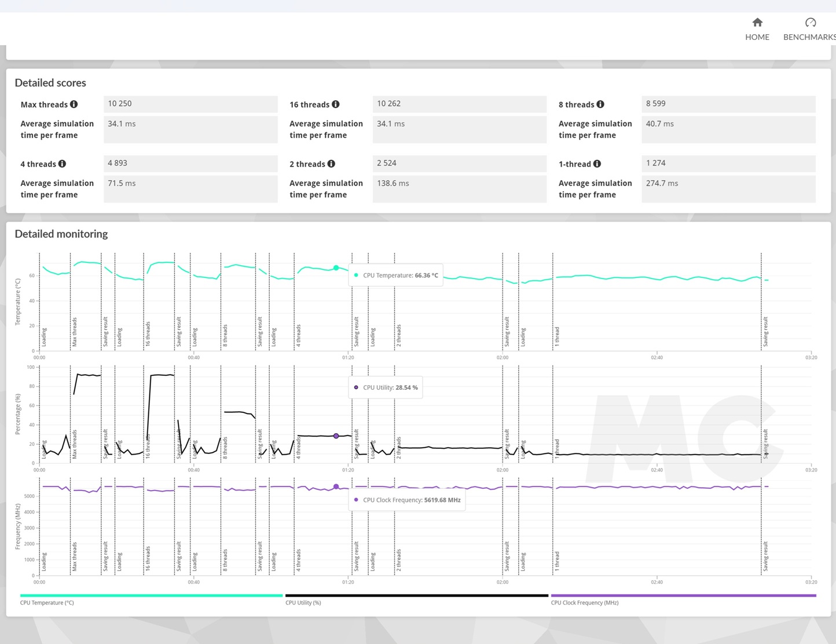The image size is (836, 644).
Task: Click the highlighted point on the frequency line
Action: click(336, 486)
